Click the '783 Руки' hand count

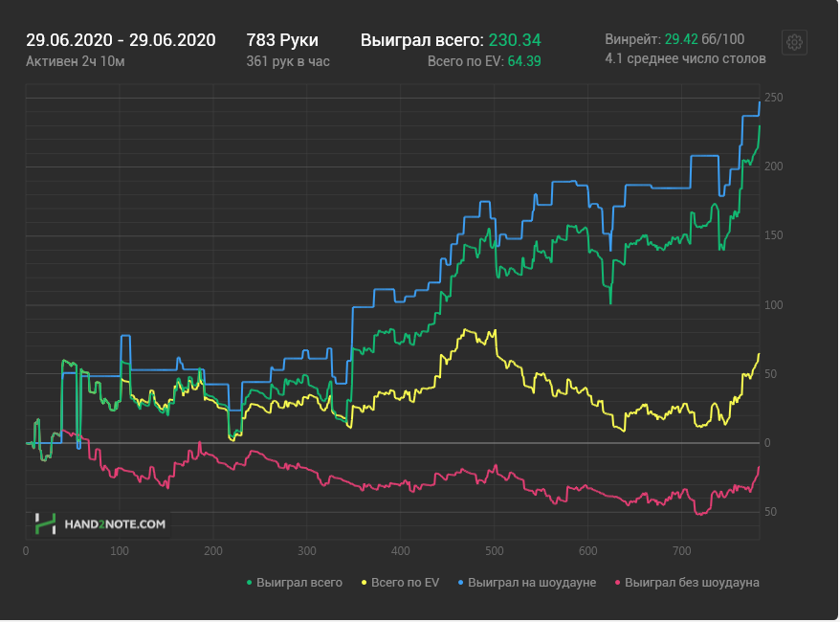(282, 40)
